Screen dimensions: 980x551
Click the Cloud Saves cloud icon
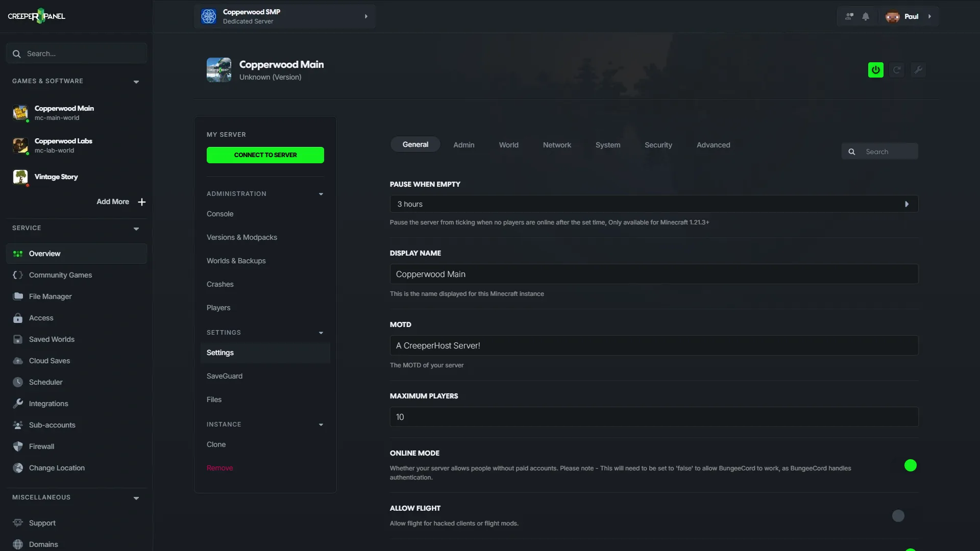click(x=18, y=361)
